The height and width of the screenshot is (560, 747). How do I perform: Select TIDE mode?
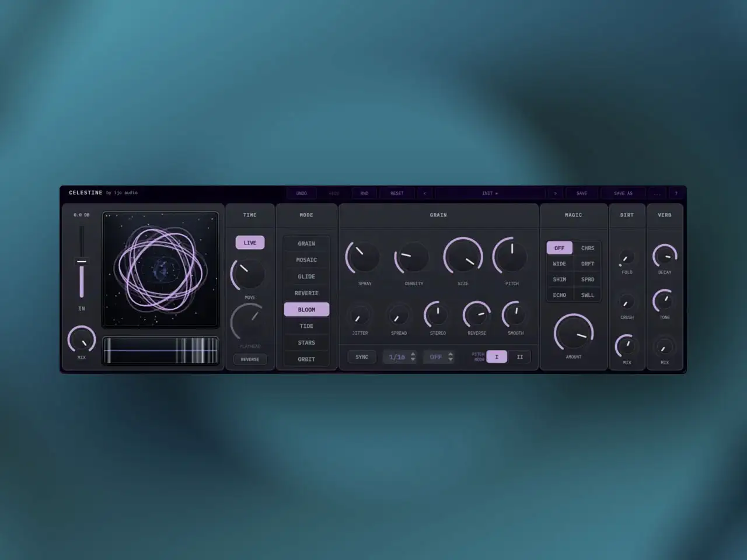coord(306,326)
